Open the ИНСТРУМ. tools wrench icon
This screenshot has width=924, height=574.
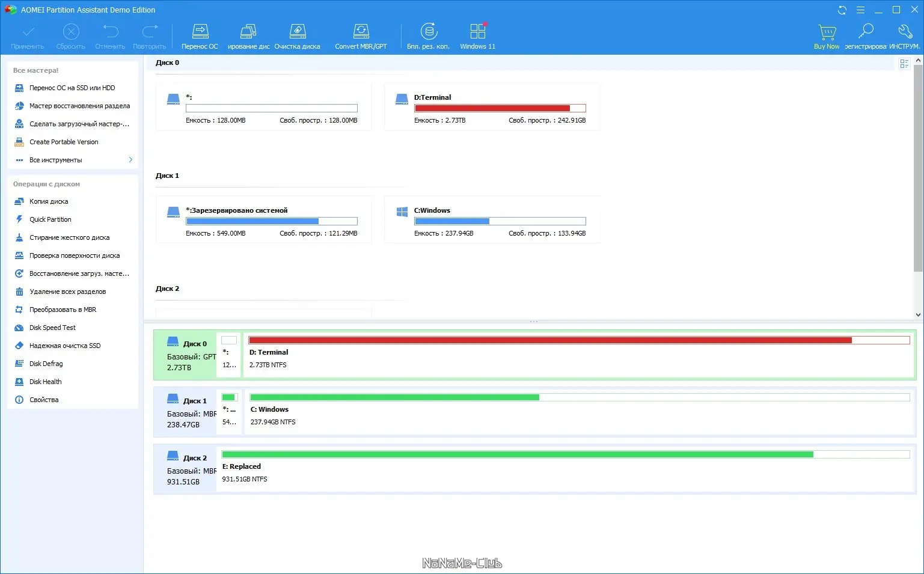click(905, 31)
